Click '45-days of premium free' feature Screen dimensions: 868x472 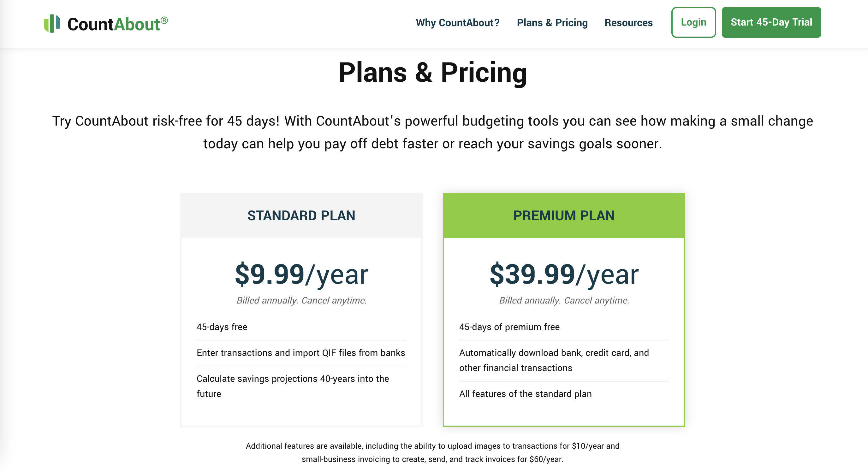point(509,327)
